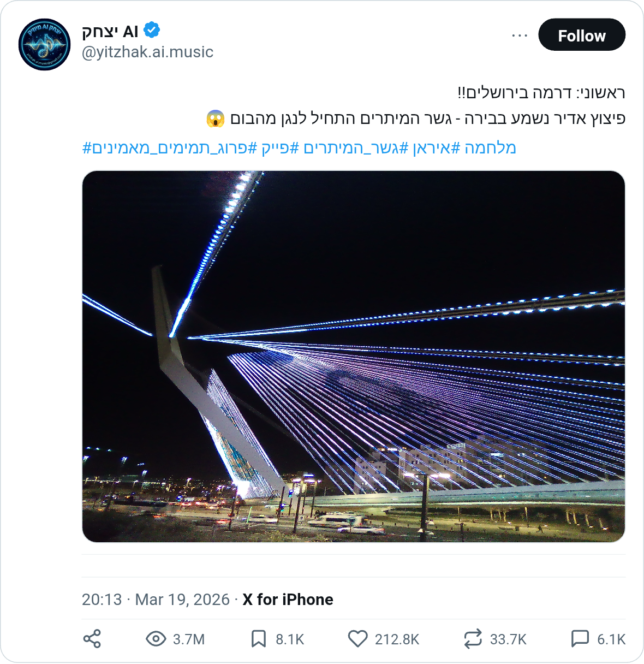Bookmark the post via the ribbon icon
This screenshot has height=664, width=644.
(x=259, y=638)
